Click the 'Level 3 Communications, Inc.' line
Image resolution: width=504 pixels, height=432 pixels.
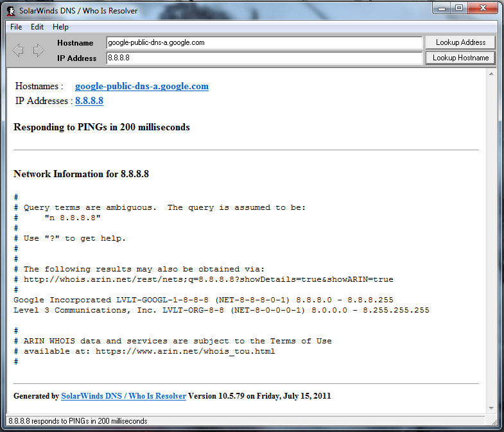pos(222,310)
